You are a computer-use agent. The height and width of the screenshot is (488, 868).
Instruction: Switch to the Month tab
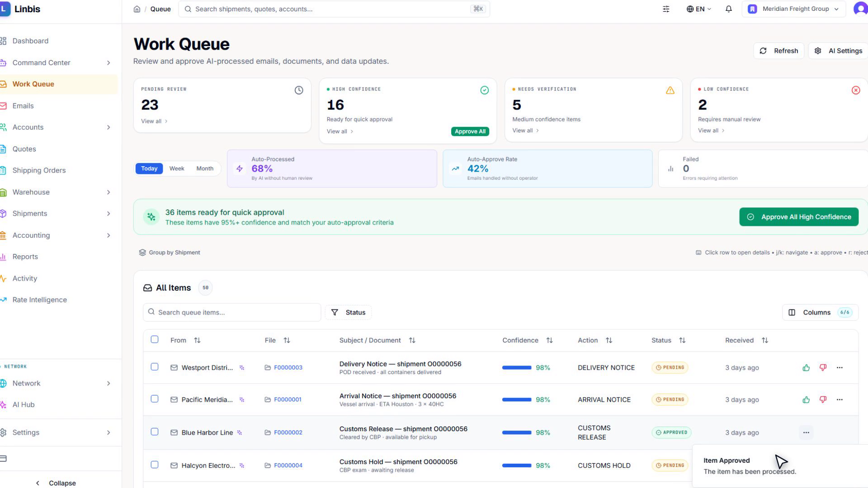[205, 169]
